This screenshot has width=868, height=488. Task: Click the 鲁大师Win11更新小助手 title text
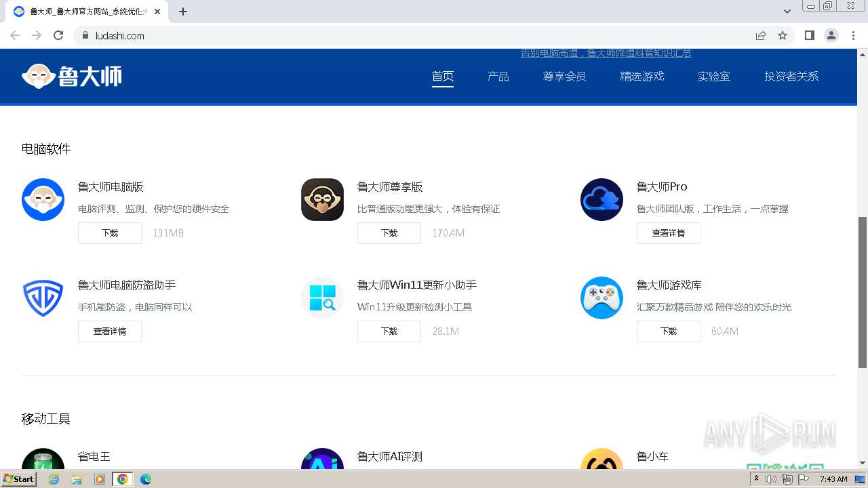[417, 285]
